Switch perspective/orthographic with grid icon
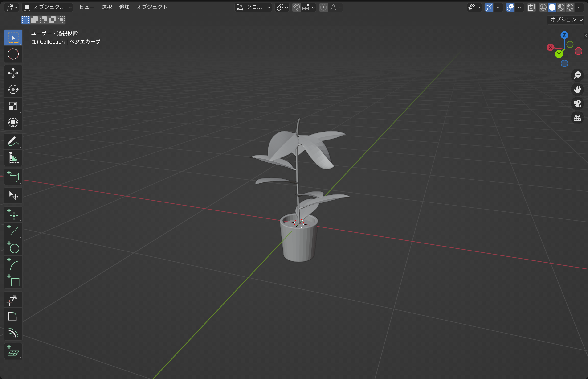 577,118
